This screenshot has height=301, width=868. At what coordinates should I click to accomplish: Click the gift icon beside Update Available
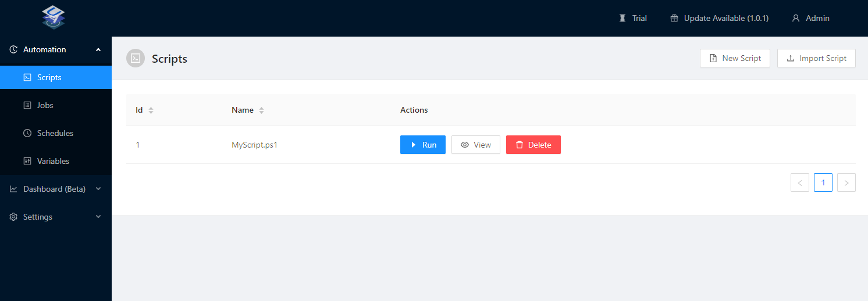tap(674, 18)
